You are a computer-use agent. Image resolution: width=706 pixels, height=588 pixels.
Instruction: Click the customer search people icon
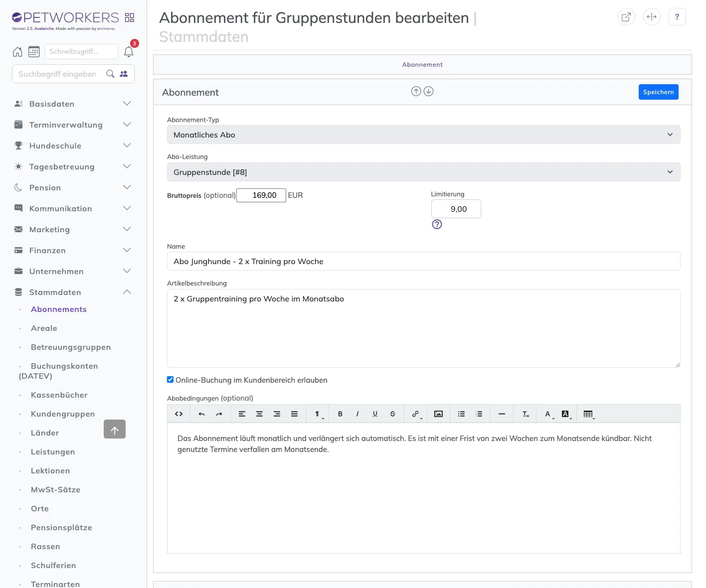pos(124,74)
